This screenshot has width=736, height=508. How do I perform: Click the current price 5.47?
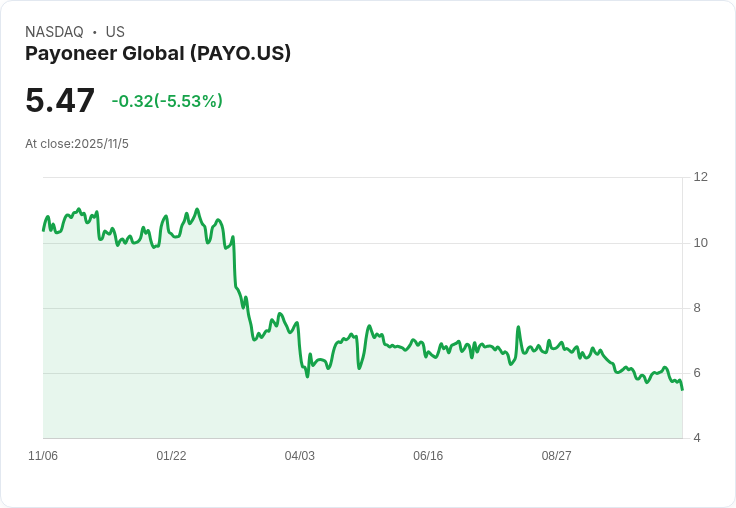pyautogui.click(x=60, y=101)
